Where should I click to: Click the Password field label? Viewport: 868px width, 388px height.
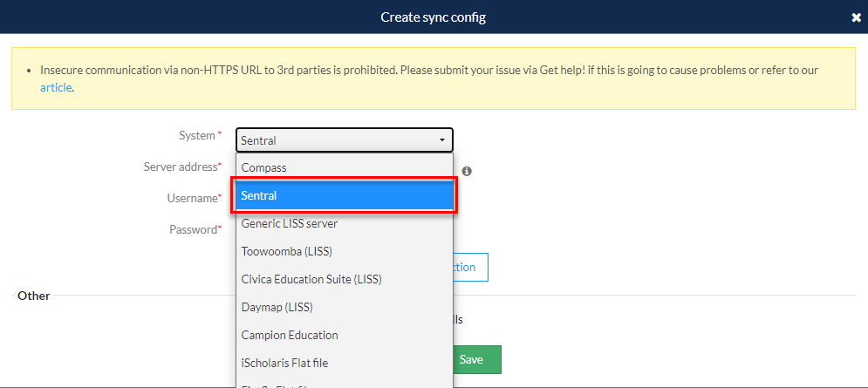point(193,229)
